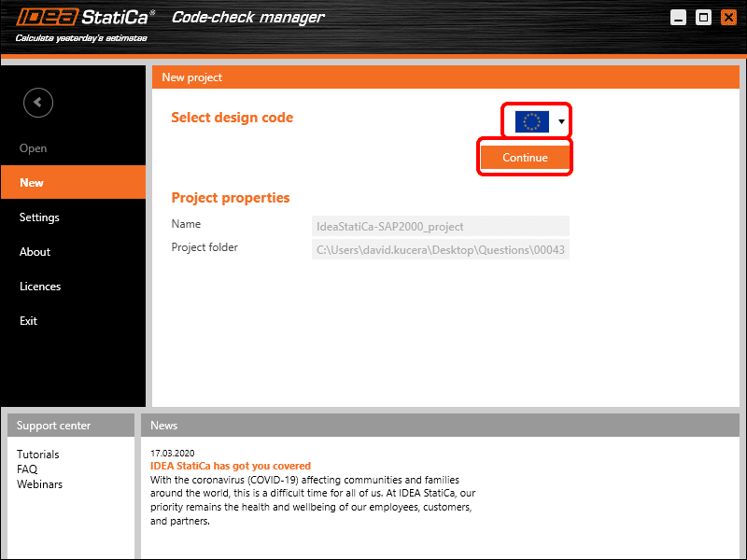
Task: Click the news date 17.03.2020
Action: click(173, 453)
